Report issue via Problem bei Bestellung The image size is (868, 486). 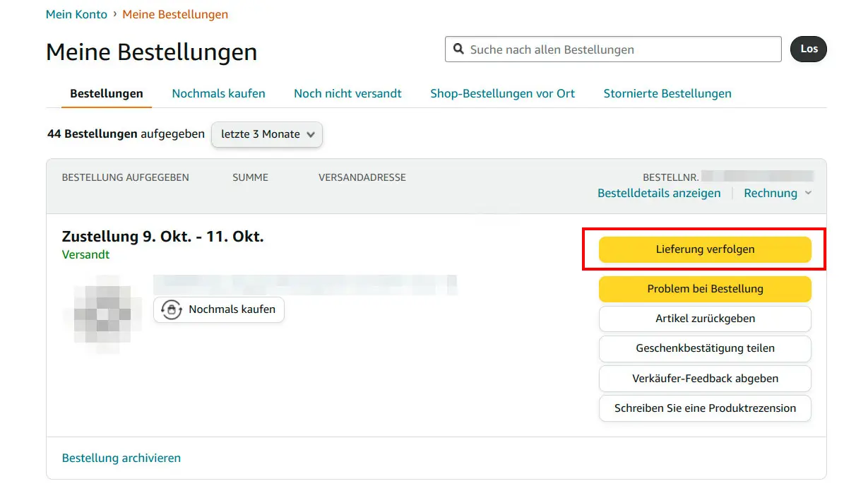coord(705,289)
